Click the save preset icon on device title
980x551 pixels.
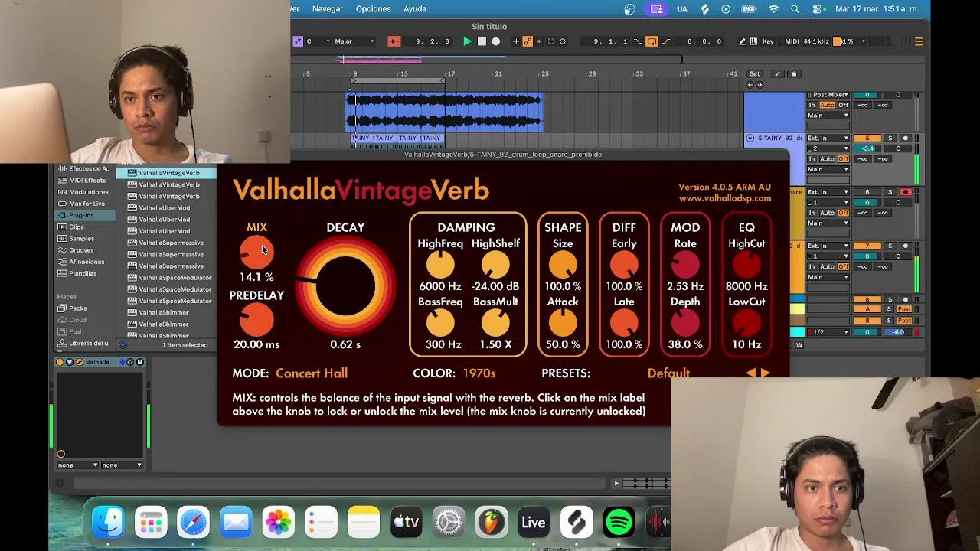[x=139, y=362]
